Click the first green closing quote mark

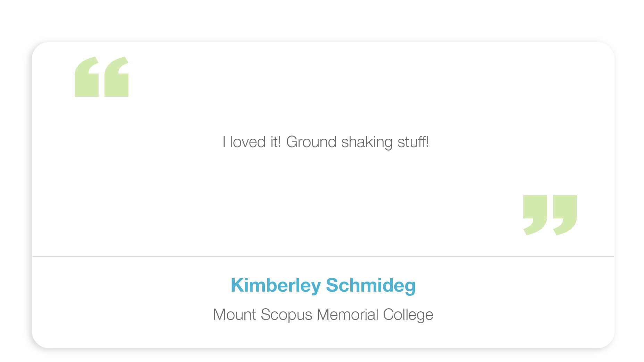pyautogui.click(x=535, y=215)
